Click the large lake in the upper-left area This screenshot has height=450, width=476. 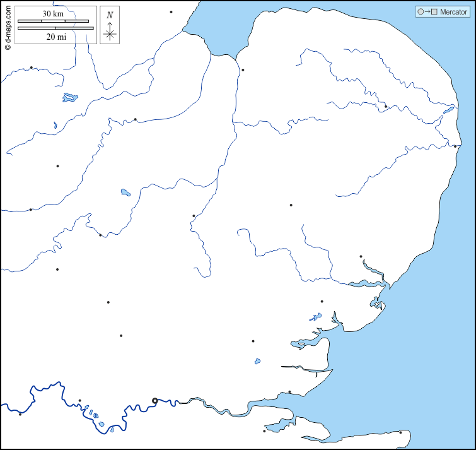(70, 98)
